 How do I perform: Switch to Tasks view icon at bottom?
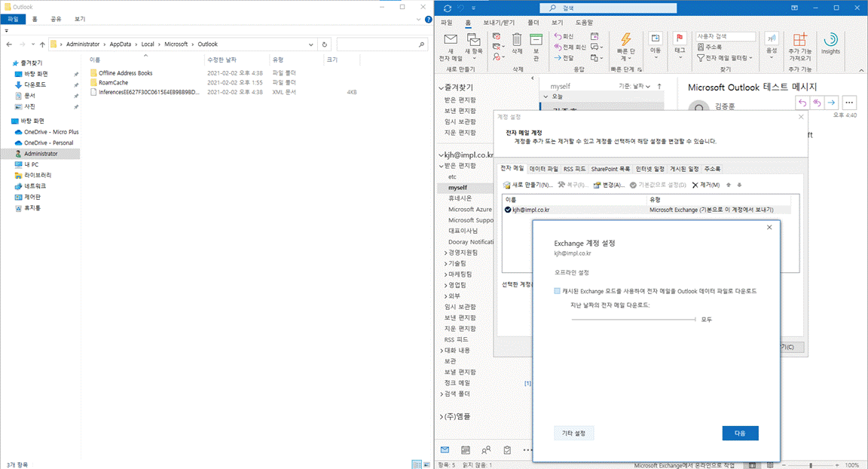coord(507,449)
